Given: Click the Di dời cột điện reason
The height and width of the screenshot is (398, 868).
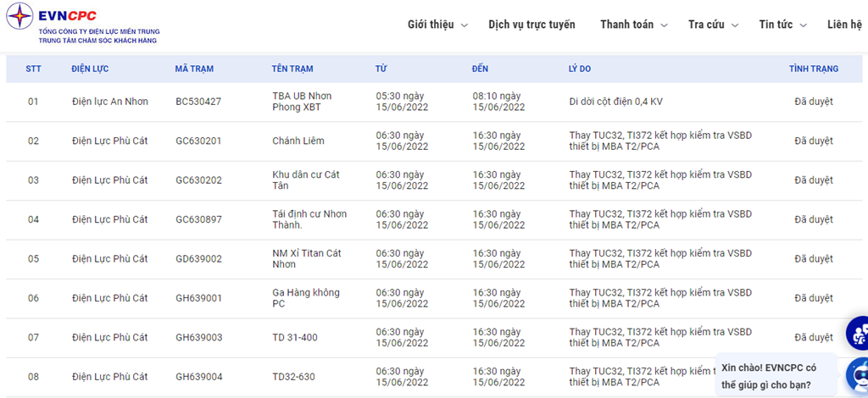Looking at the screenshot, I should coord(615,102).
